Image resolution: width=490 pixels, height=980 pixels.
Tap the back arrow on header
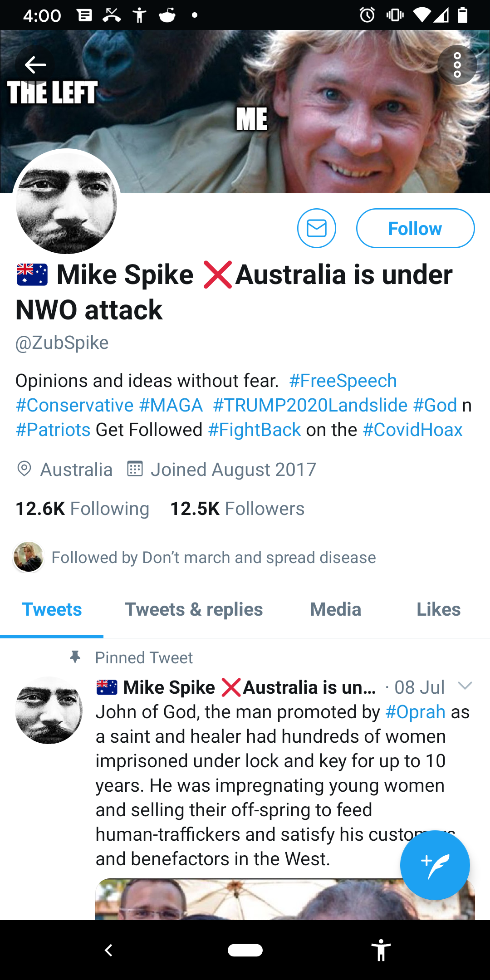(x=35, y=65)
